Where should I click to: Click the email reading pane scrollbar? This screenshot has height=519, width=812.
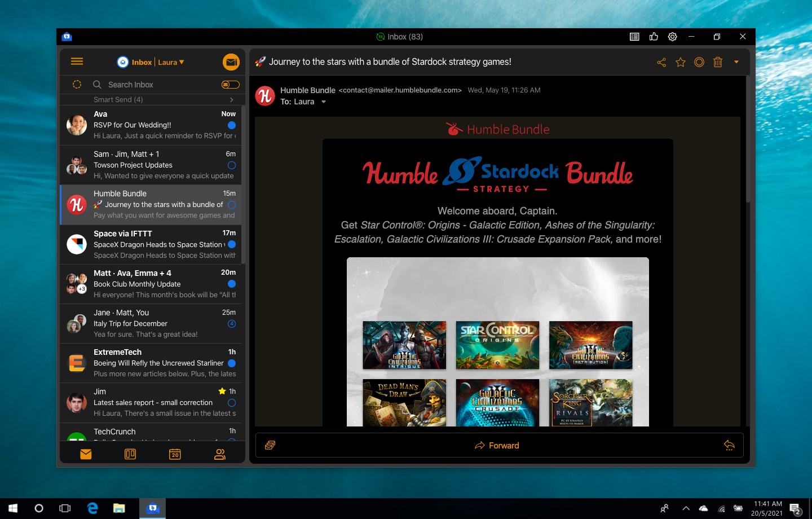coord(748,140)
